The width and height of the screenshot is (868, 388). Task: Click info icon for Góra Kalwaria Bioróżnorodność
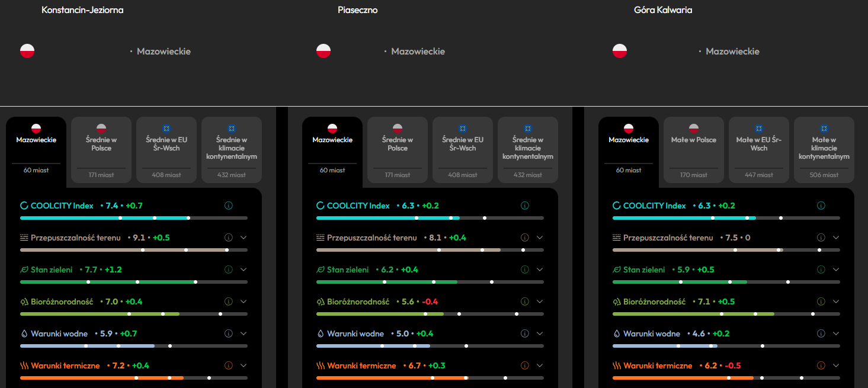pyautogui.click(x=821, y=302)
